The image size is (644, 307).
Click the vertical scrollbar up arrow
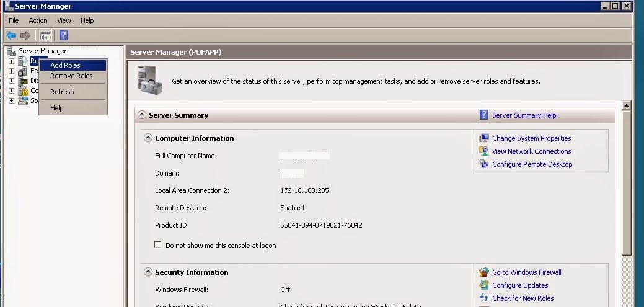pyautogui.click(x=627, y=105)
